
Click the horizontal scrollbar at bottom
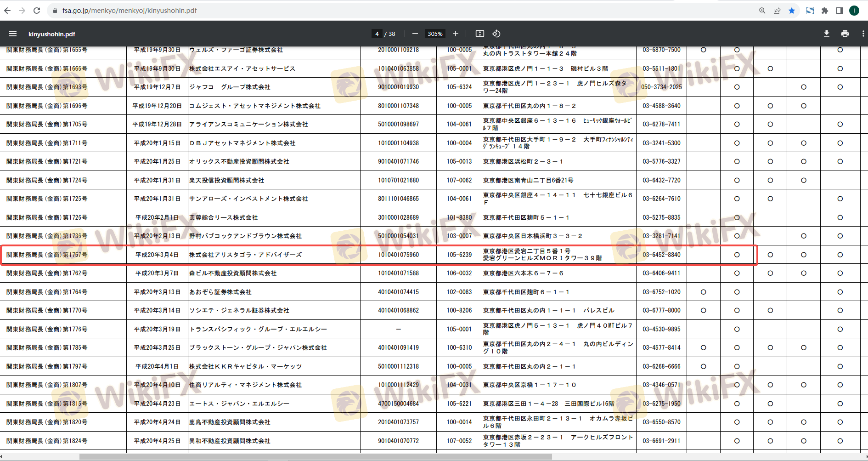click(316, 456)
